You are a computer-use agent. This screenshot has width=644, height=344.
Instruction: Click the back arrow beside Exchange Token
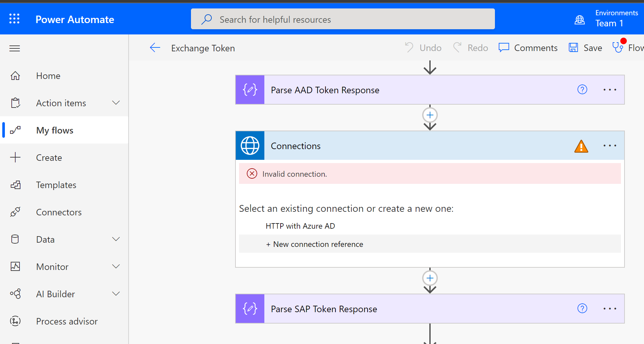[x=155, y=48]
